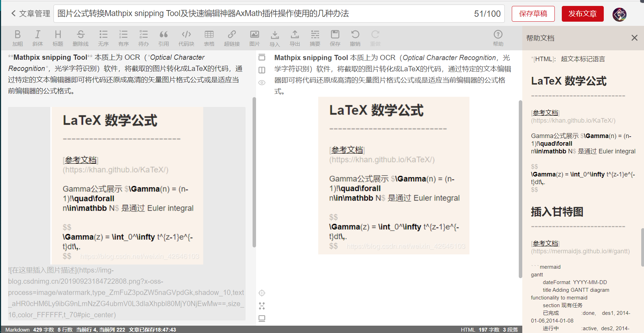Viewport: 644px width, 333px height.
Task: Export the article (导出)
Action: coord(295,38)
